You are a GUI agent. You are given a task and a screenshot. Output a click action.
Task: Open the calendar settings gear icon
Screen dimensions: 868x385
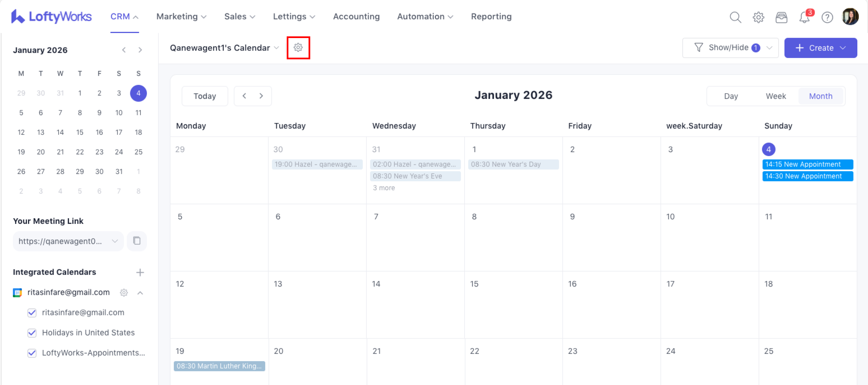coord(298,48)
